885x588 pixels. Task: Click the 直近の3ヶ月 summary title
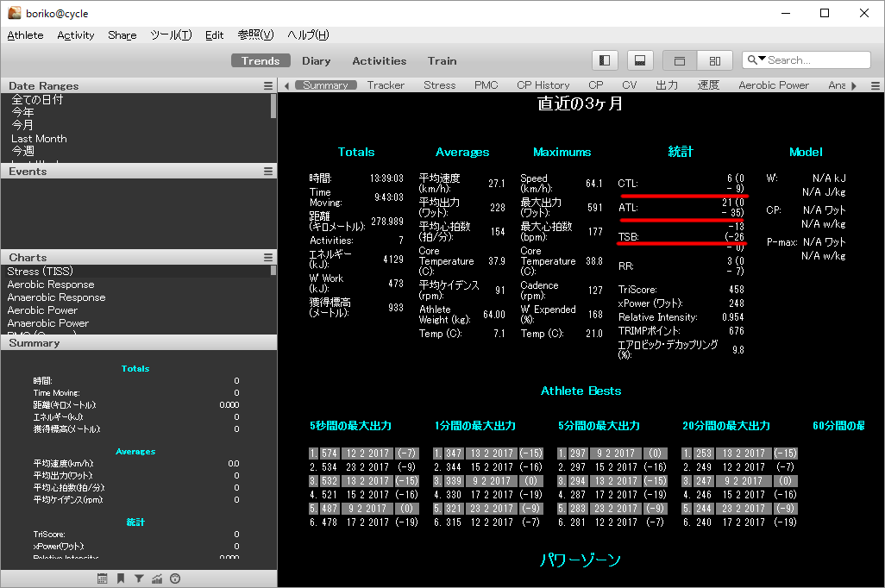coord(581,103)
